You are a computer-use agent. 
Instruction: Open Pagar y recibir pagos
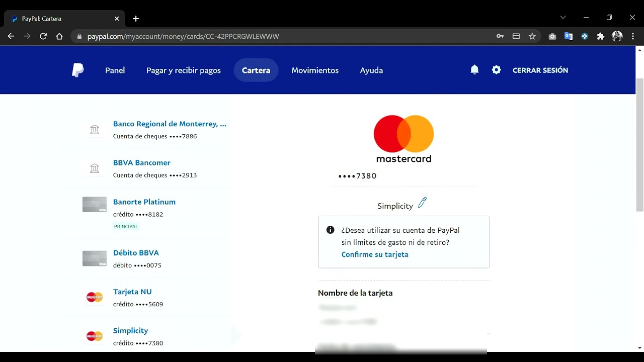click(184, 70)
